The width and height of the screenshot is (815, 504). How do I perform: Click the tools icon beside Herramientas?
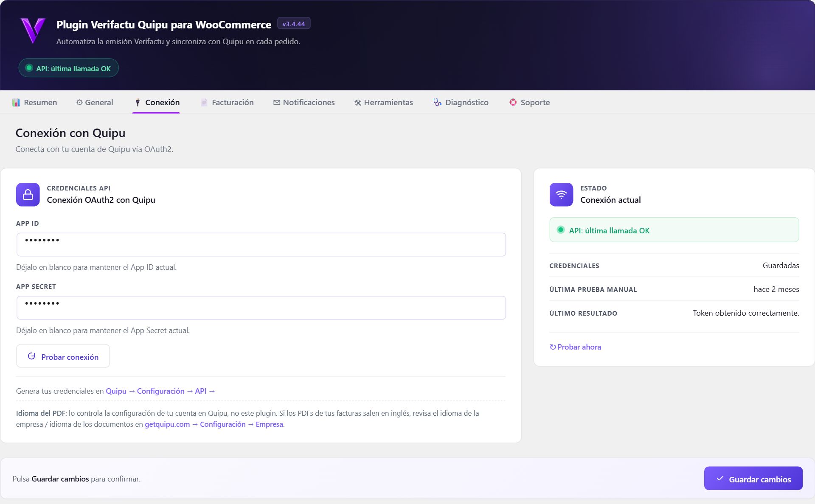pos(358,103)
